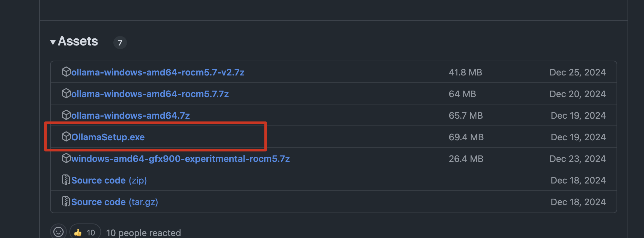Click the "10 people reacted" text
Screen dimensions: 644x238
point(143,233)
